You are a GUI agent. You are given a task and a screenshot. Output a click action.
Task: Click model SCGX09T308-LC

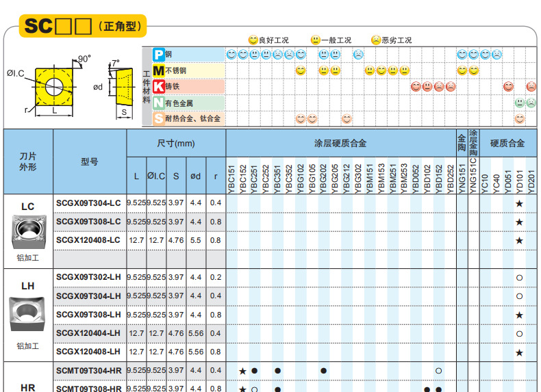tap(88, 222)
